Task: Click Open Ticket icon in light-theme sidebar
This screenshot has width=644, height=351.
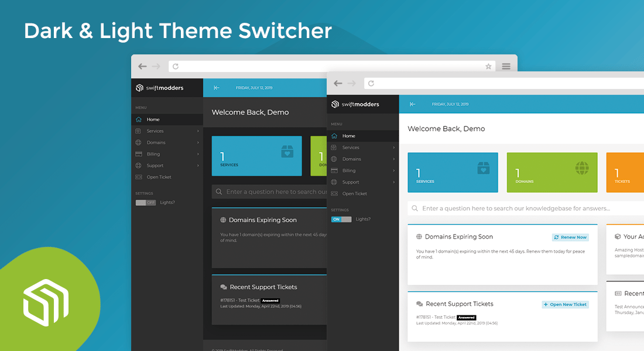Action: (334, 194)
